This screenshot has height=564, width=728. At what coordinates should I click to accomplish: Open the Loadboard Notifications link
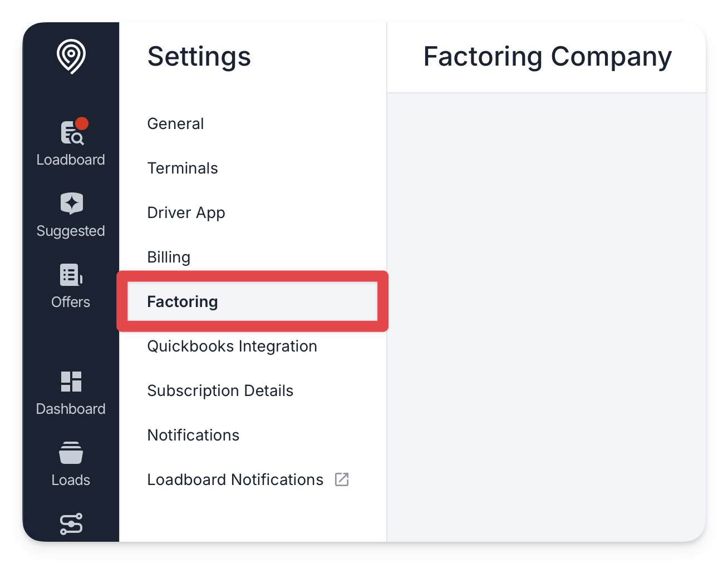pyautogui.click(x=235, y=479)
